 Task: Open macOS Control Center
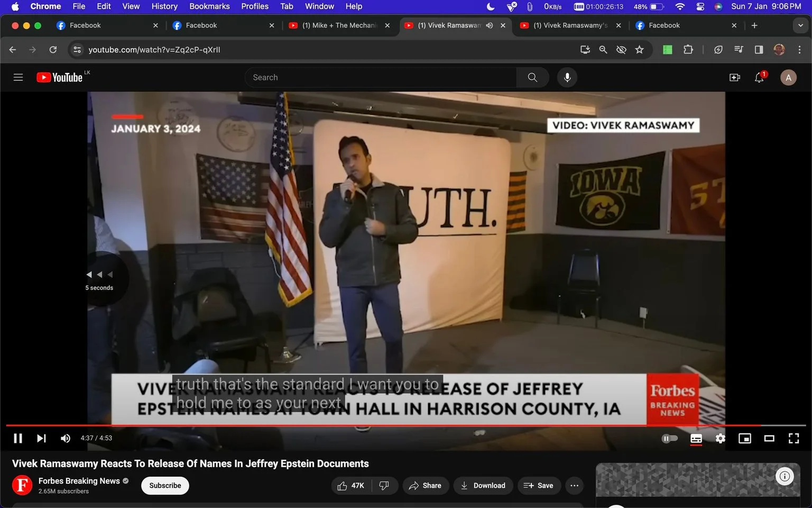coord(700,6)
